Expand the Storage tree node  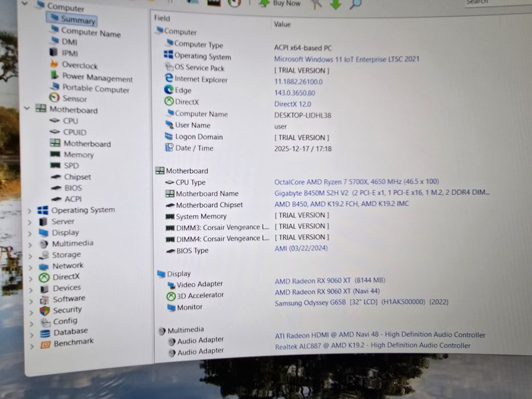tap(31, 256)
